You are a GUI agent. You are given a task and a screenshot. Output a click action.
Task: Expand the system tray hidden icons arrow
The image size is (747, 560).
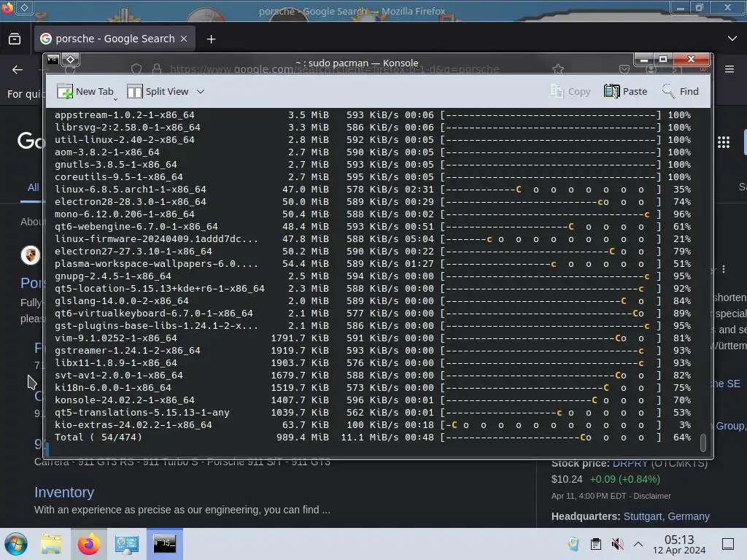click(x=638, y=544)
